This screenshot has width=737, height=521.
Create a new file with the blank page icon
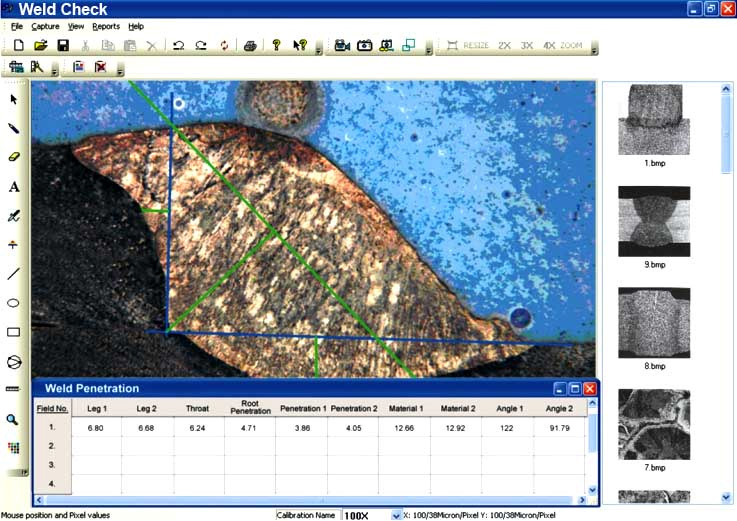click(x=19, y=45)
